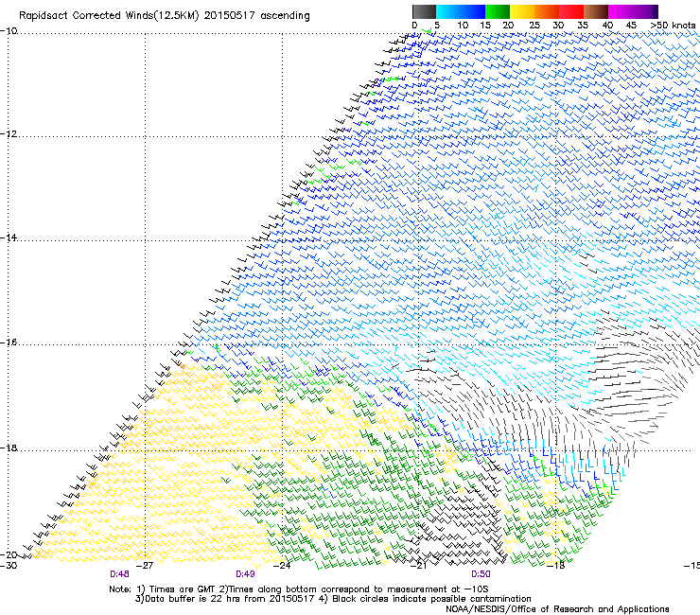Screen dimensions: 700x615
Task: Click the red 30-35 knots legend segment
Action: click(571, 11)
